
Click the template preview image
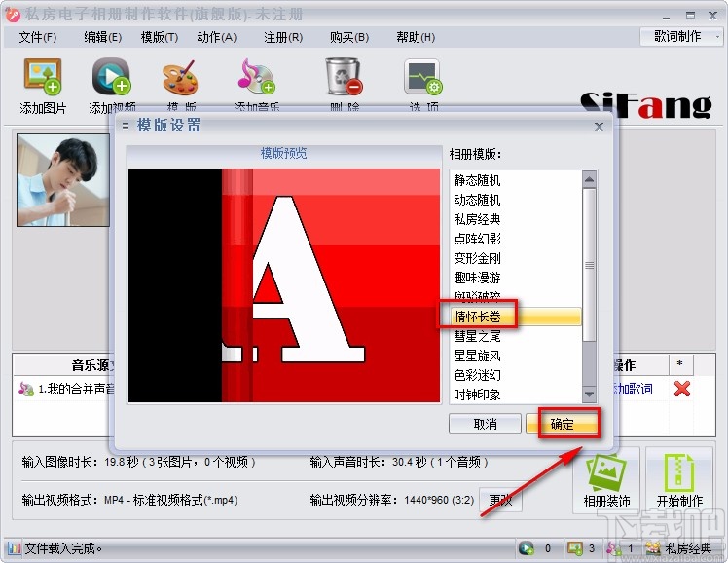(283, 284)
